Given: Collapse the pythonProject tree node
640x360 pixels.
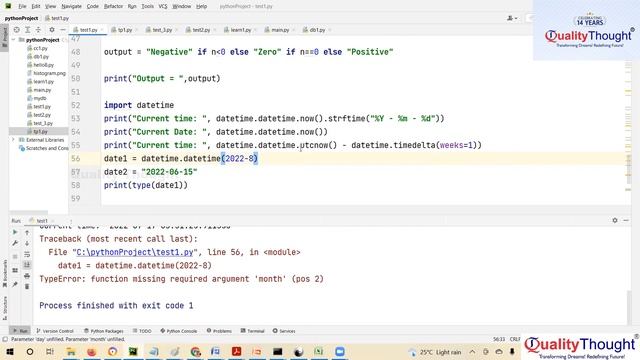Looking at the screenshot, I should pos(13,40).
